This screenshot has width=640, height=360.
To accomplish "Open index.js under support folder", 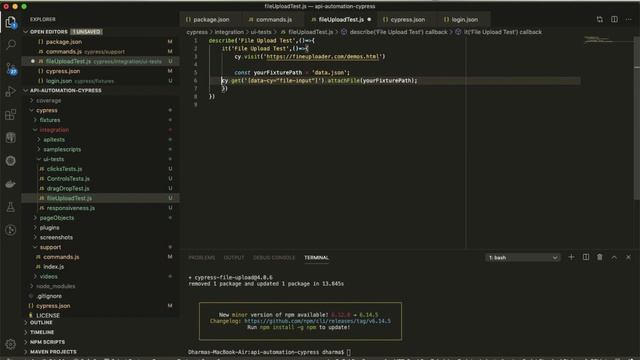I will coord(53,267).
